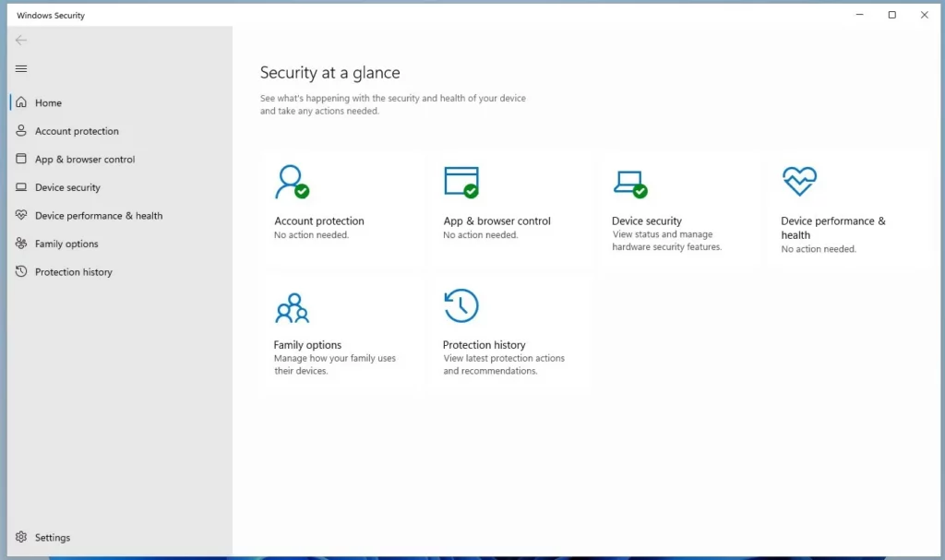Click the back arrow icon
This screenshot has height=560, width=945.
click(21, 41)
